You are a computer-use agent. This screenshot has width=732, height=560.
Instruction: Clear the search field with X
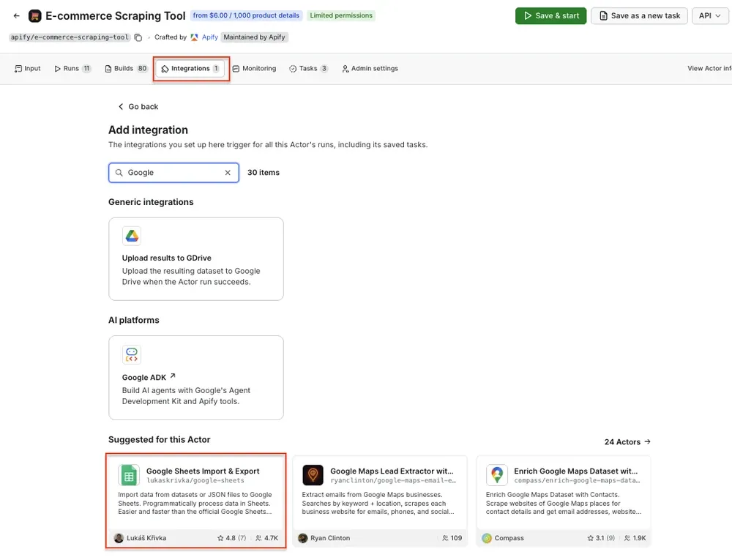228,173
